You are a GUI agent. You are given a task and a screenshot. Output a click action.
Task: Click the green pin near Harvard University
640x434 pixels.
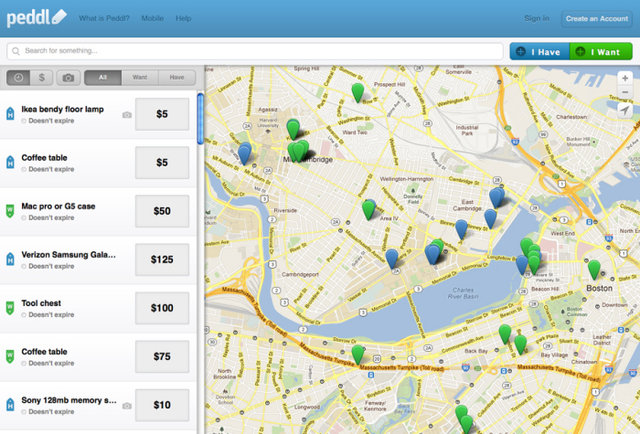click(x=293, y=129)
